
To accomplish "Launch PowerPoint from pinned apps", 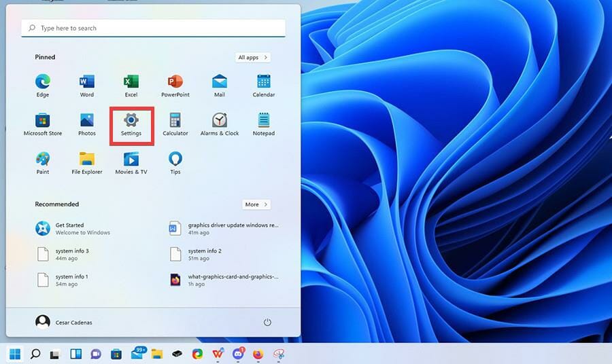I will [175, 86].
